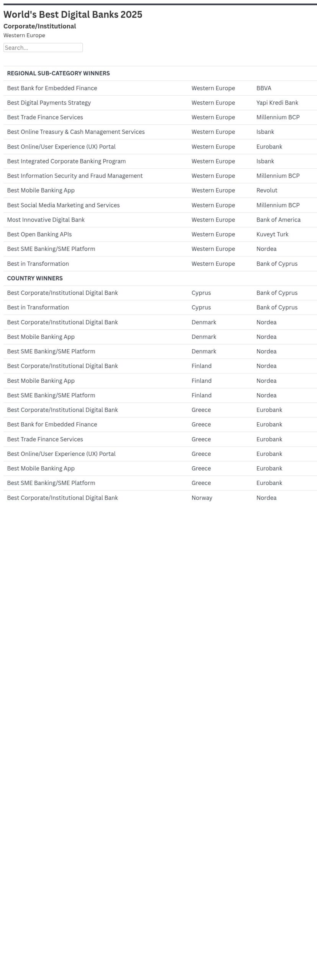The height and width of the screenshot is (980, 317).
Task: Select the Kuveyt Turk winner cell
Action: (x=272, y=234)
